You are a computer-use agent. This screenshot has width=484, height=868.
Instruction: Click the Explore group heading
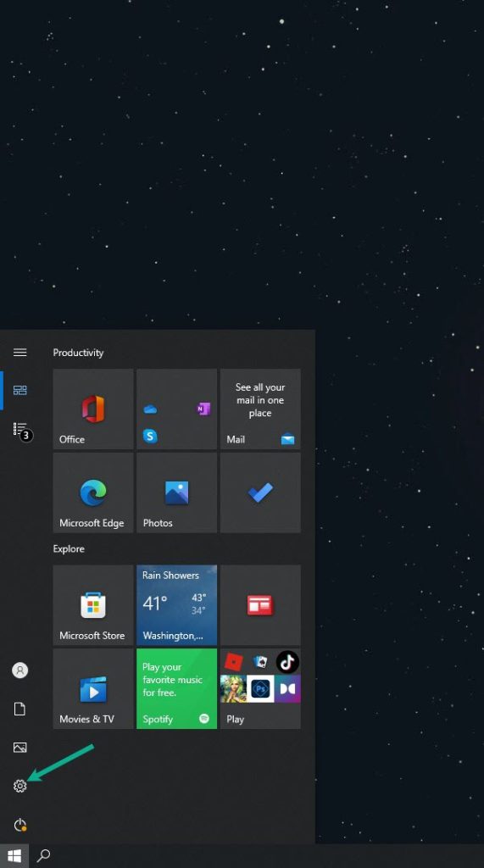69,548
